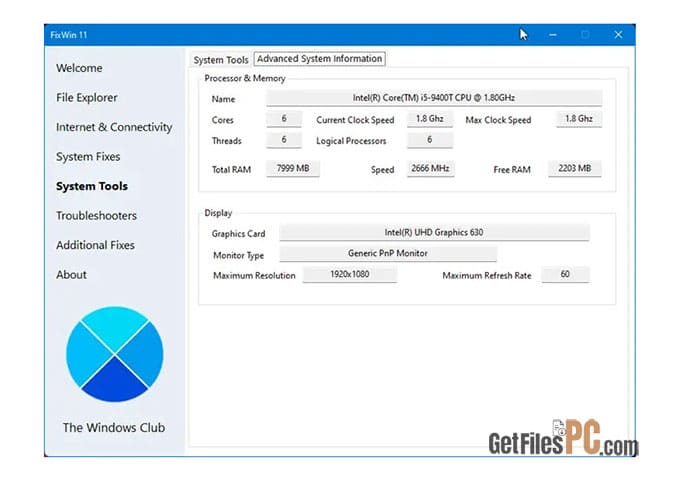Click the Threads value field
This screenshot has height=496, width=700.
(284, 140)
